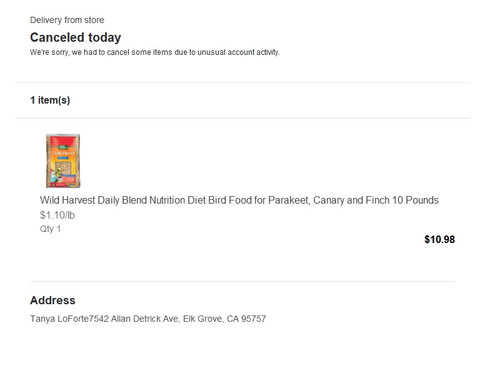Click the 'Address' section heading

[53, 300]
